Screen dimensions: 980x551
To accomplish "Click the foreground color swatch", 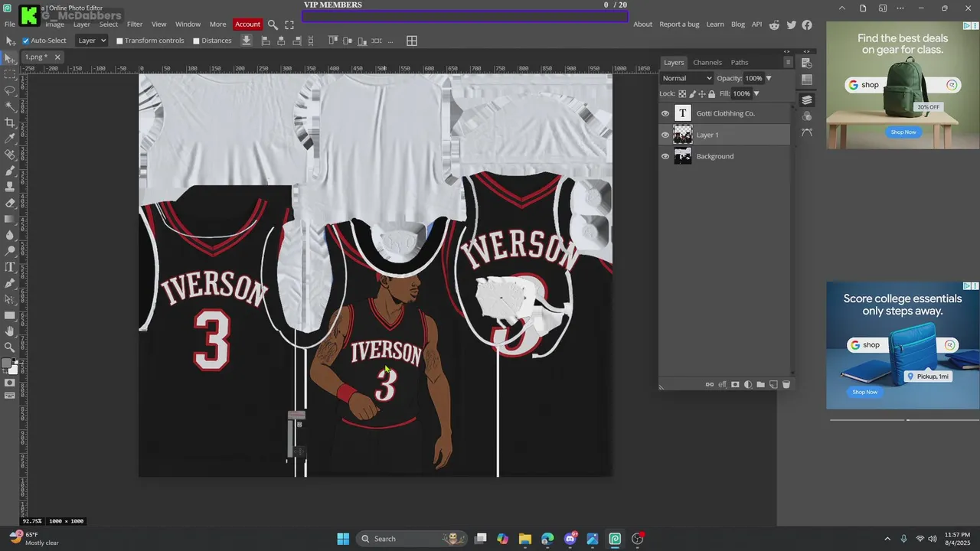I will point(7,364).
